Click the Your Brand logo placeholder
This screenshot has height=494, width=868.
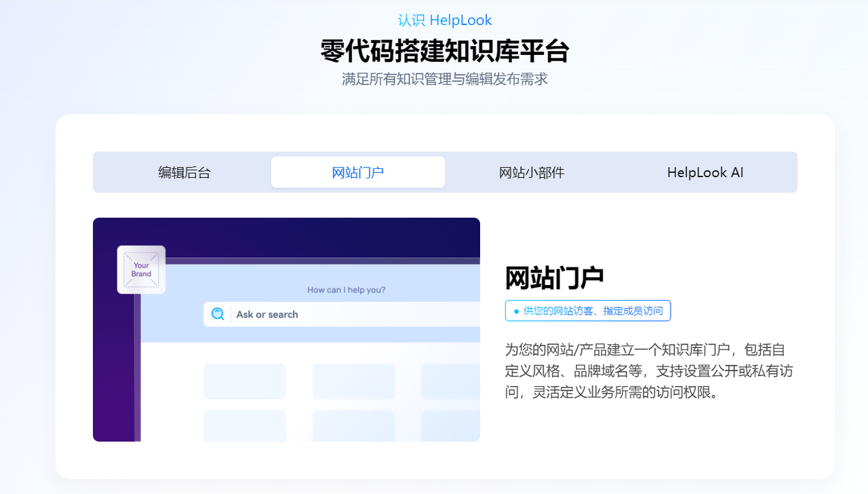[x=141, y=269]
